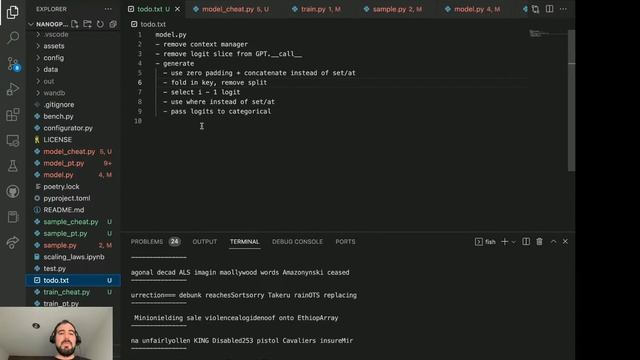Screen dimensions: 640x360
Task: Open Run and Debug view
Action: coord(13,89)
